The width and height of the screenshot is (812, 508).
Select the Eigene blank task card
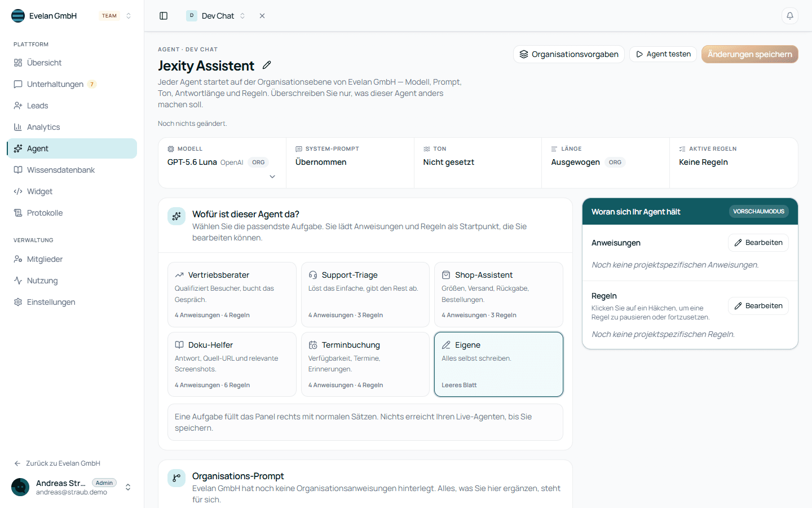(498, 365)
